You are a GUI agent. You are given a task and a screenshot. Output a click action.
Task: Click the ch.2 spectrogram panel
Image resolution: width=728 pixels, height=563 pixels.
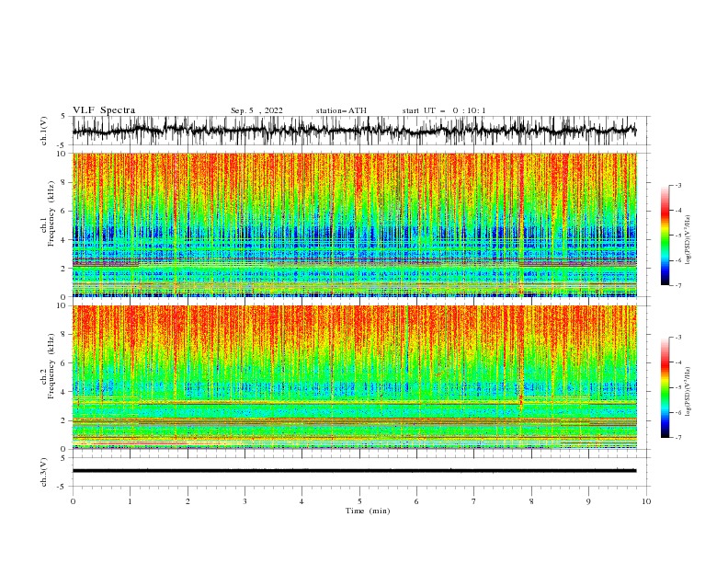click(354, 377)
